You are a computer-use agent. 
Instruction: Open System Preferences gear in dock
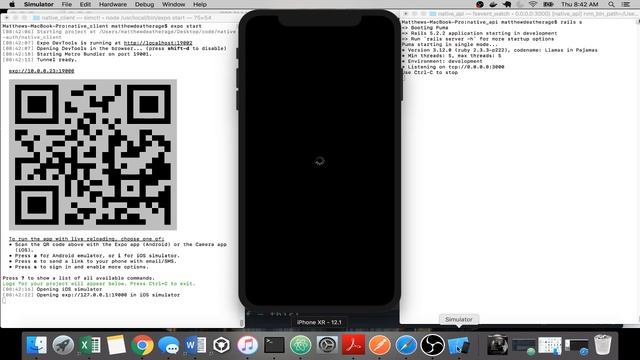(327, 345)
